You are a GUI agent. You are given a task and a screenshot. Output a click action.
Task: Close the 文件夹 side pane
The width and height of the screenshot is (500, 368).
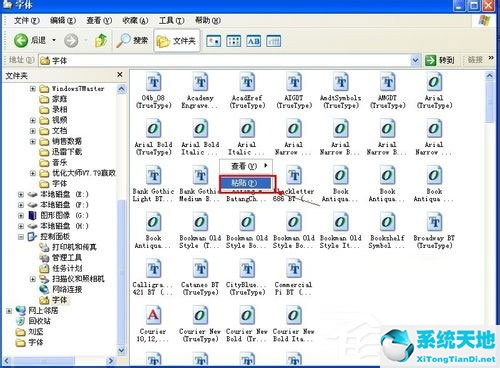coord(120,75)
